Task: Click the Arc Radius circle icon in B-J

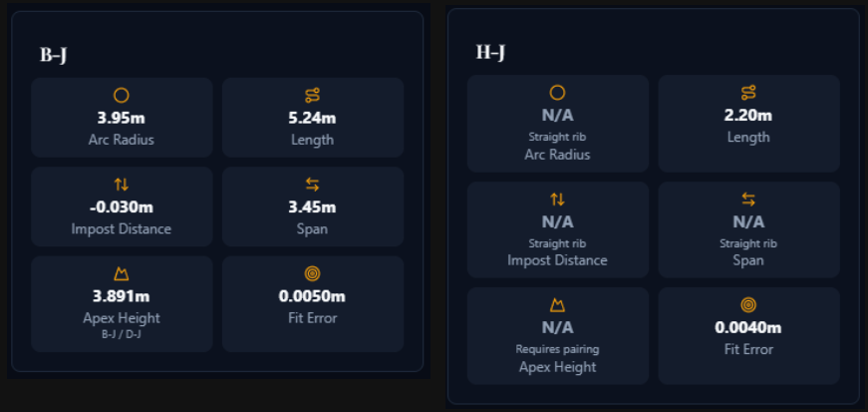Action: click(x=122, y=96)
